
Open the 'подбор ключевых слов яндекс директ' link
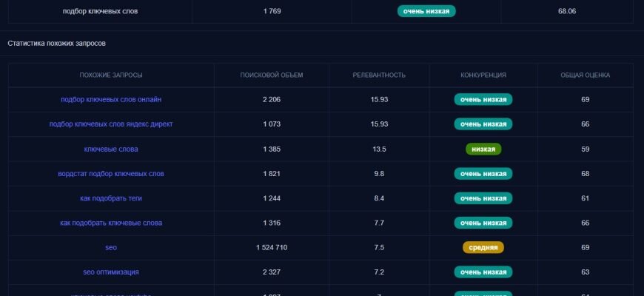(x=111, y=124)
